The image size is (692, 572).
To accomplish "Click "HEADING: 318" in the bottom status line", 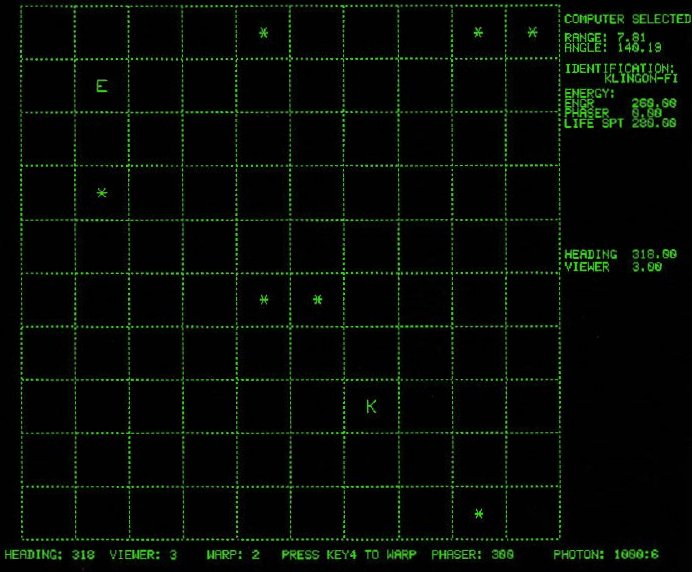I will (49, 554).
